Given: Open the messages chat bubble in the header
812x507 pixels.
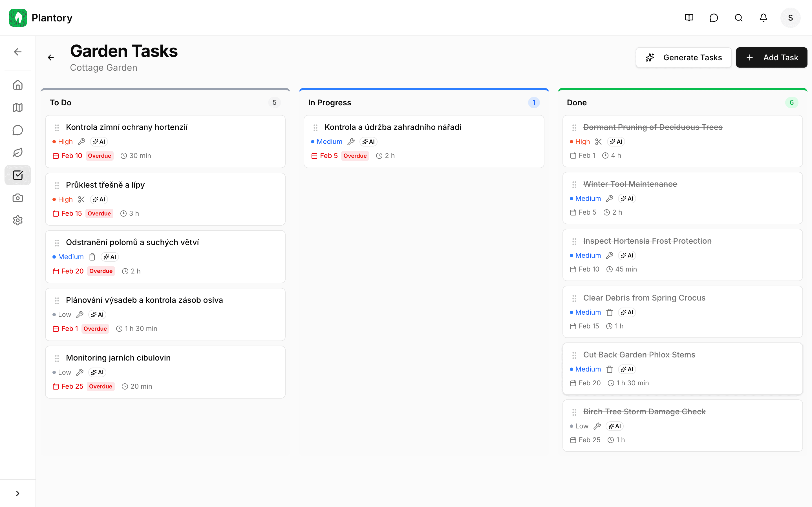Looking at the screenshot, I should point(713,18).
